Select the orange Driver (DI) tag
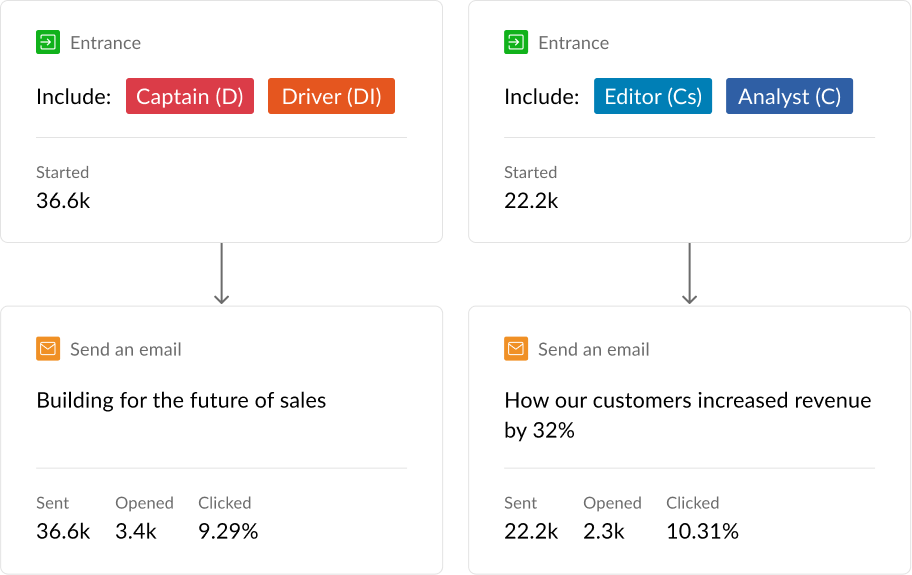 click(x=331, y=97)
